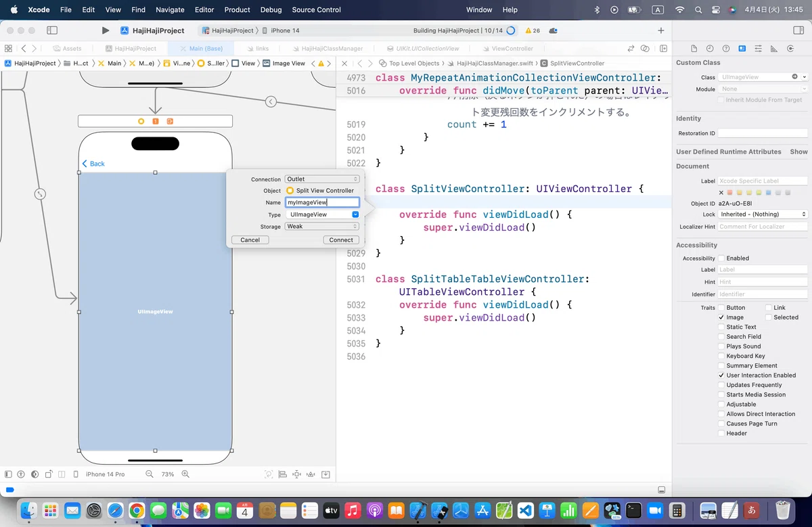This screenshot has width=812, height=527.
Task: Toggle Inherit Module From Target checkbox
Action: pyautogui.click(x=721, y=100)
